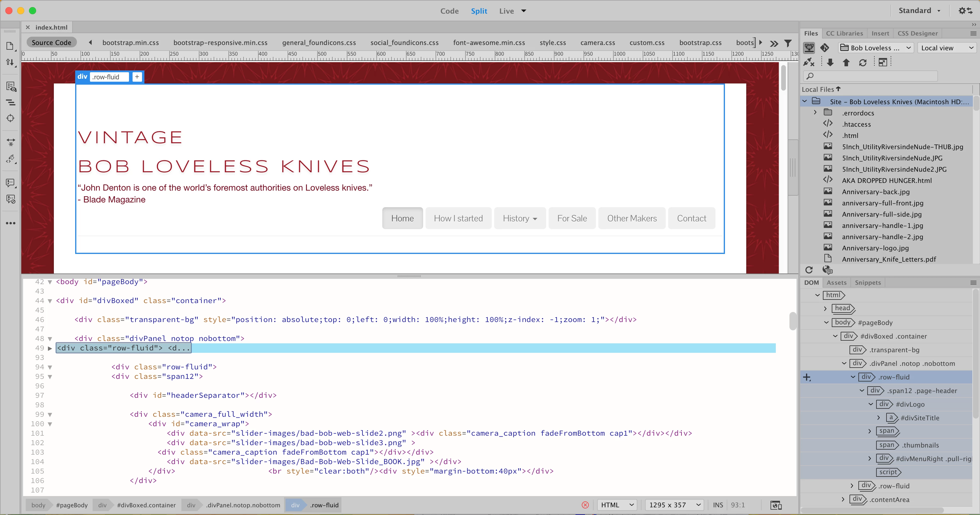Toggle the FTP site view button

(809, 48)
